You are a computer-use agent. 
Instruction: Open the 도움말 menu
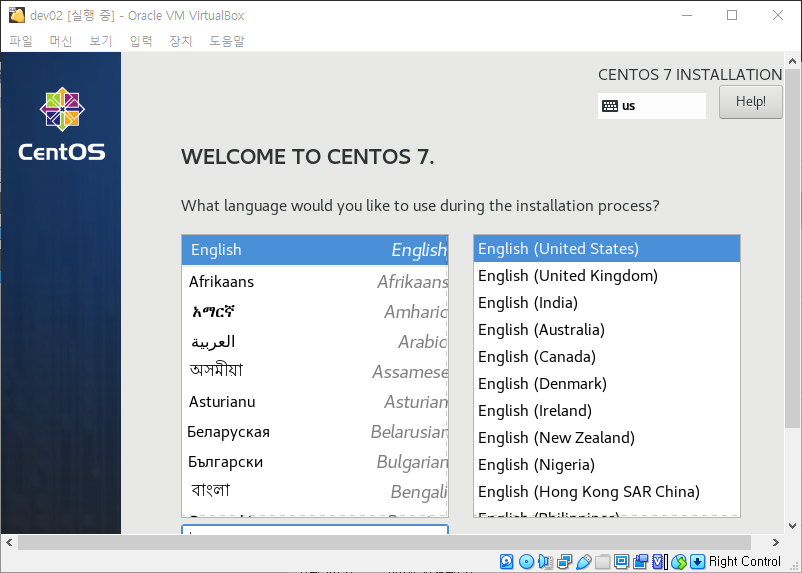(x=227, y=41)
